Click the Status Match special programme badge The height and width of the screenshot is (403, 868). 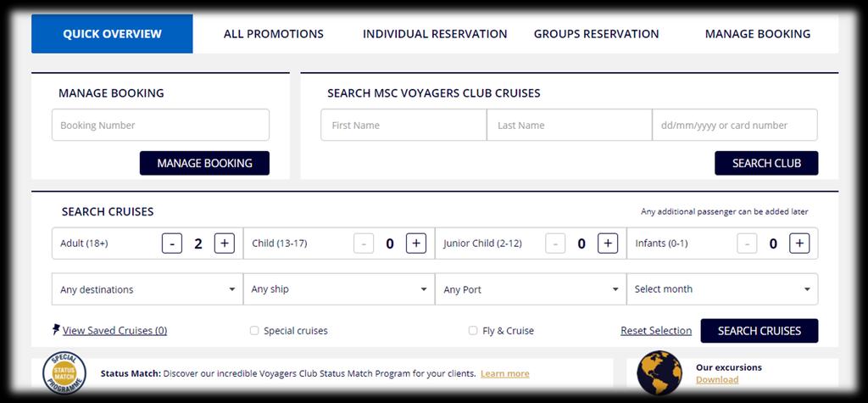coord(64,373)
